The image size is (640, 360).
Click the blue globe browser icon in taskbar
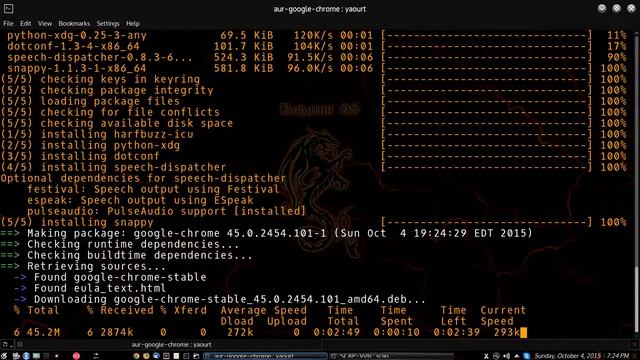tap(26, 356)
